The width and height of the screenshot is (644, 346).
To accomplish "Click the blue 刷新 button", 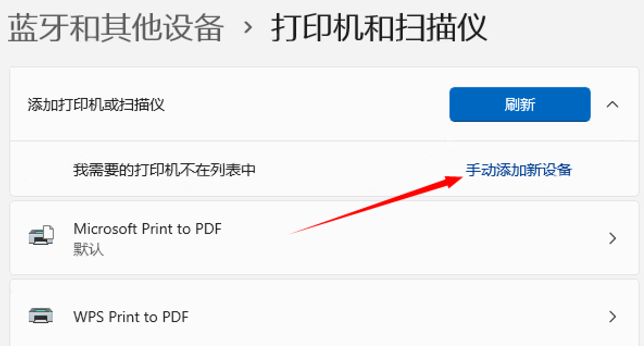I will 520,104.
